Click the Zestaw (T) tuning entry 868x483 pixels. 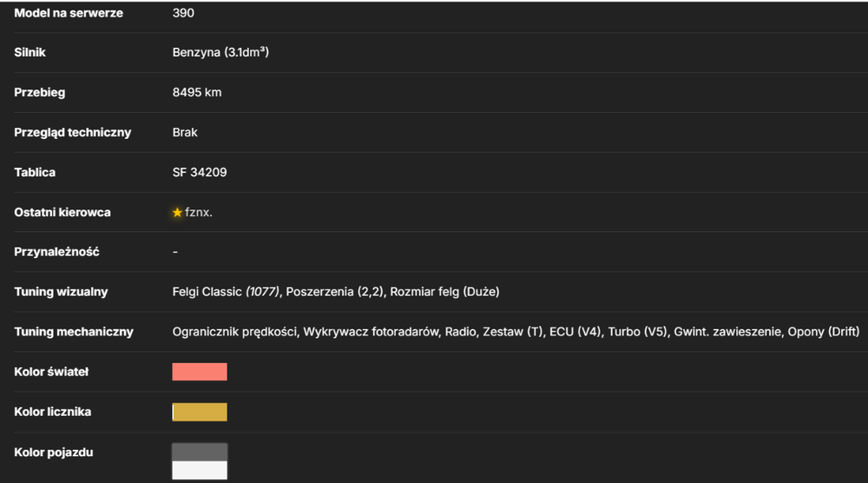click(513, 332)
